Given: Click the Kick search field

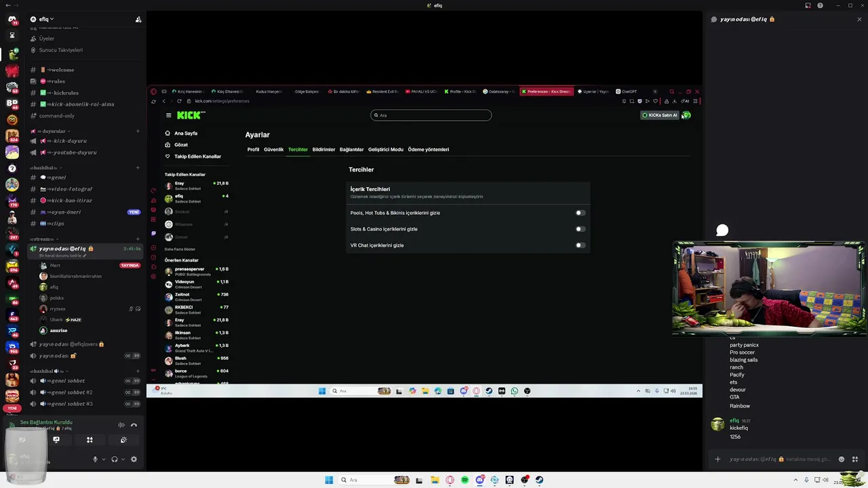Looking at the screenshot, I should (431, 115).
